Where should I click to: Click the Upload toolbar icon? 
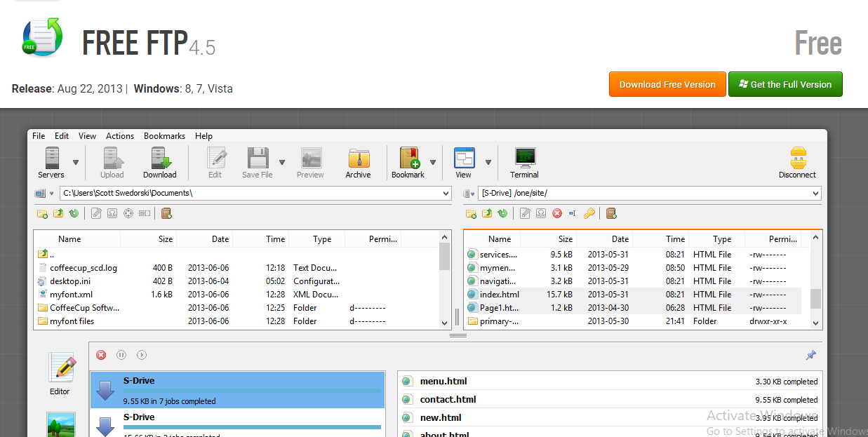[x=112, y=159]
